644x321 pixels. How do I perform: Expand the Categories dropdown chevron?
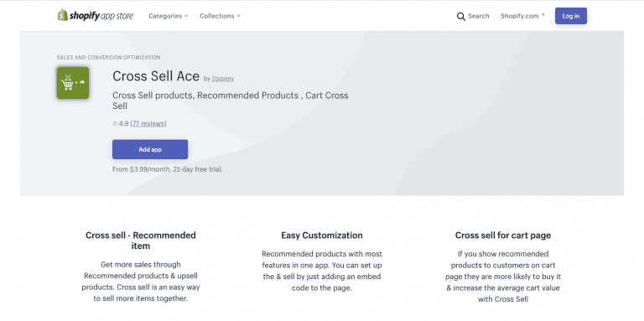[x=186, y=16]
